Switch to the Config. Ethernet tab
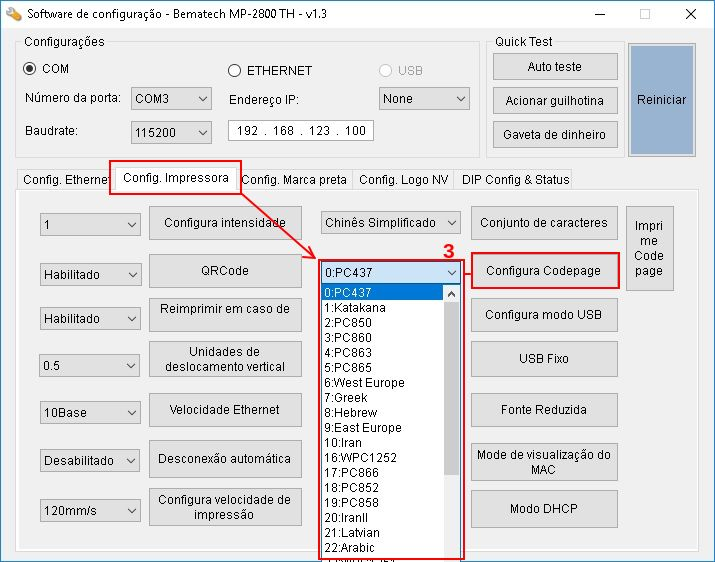 [x=64, y=180]
